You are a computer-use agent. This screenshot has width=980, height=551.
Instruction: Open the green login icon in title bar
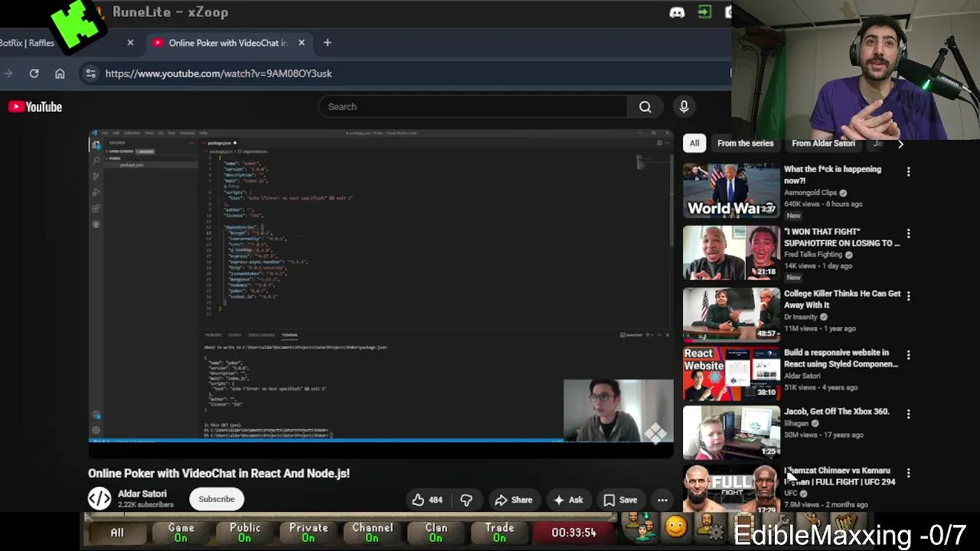(x=704, y=12)
